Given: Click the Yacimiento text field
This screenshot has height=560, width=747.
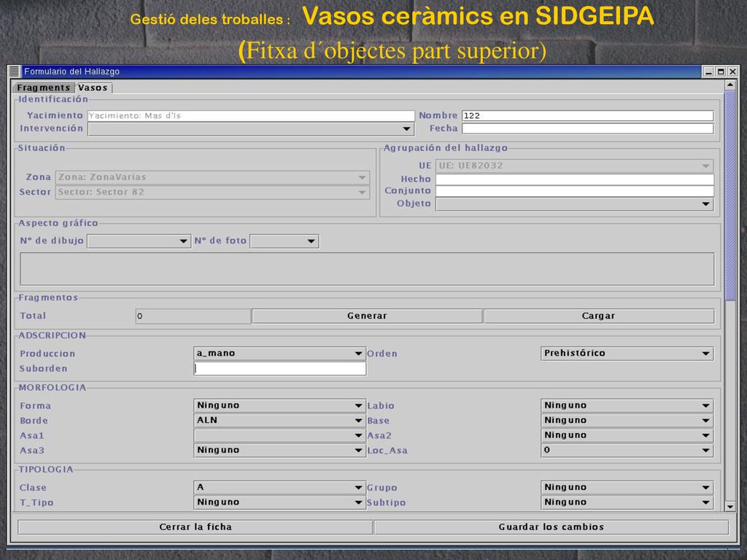Looking at the screenshot, I should point(251,116).
